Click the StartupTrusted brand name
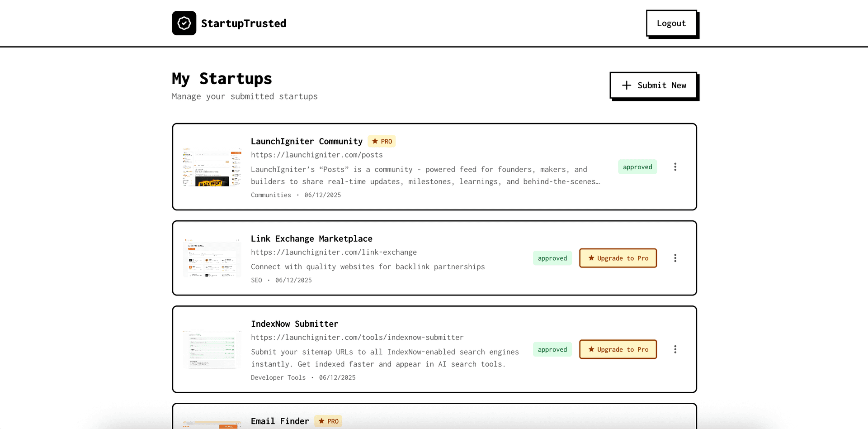Screen dimensions: 868x429 click(x=244, y=23)
